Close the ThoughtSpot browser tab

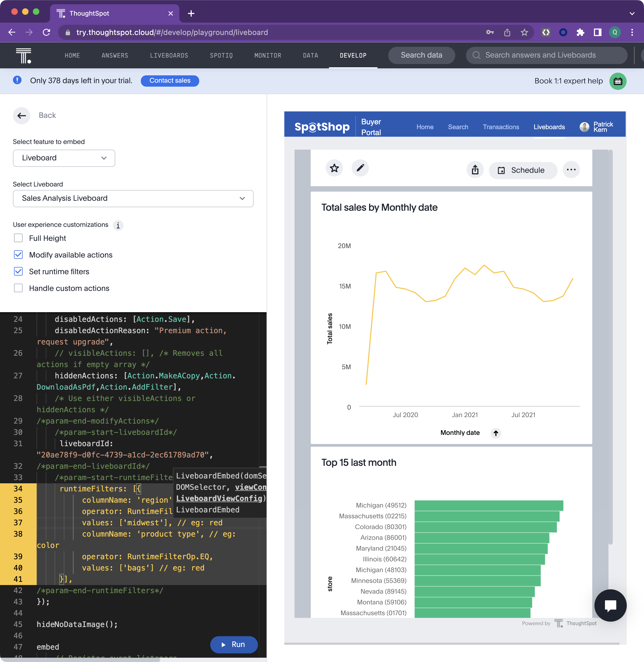170,13
